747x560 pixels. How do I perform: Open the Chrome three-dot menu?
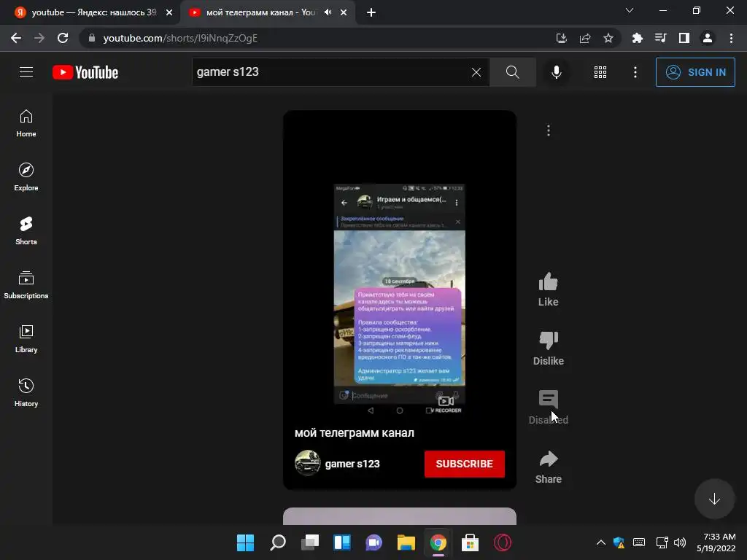731,38
